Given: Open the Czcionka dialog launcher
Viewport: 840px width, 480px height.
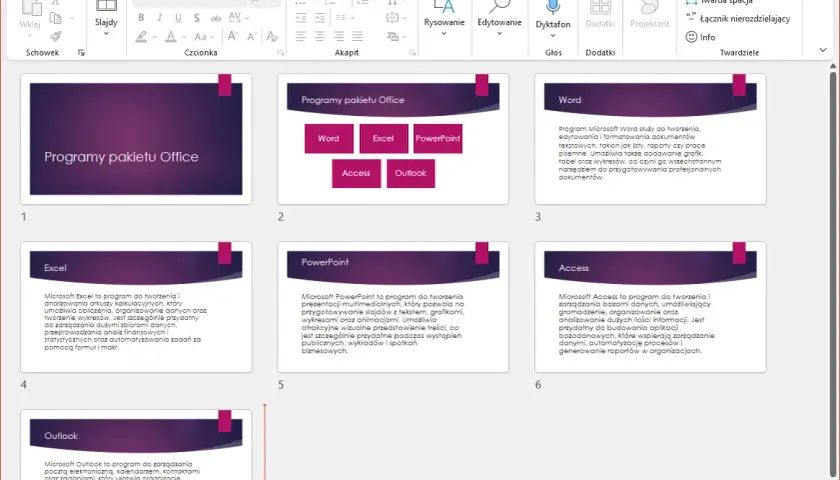Looking at the screenshot, I should click(x=280, y=52).
